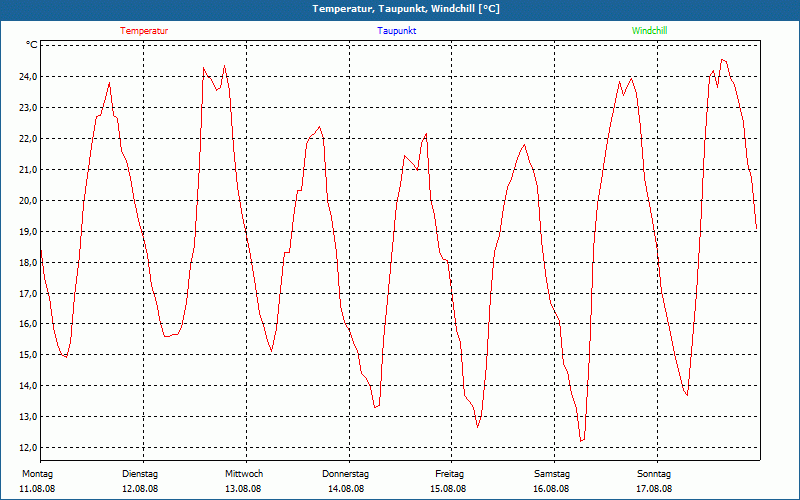Click the date 16.08.08
Screen dimensions: 800x500
551,489
